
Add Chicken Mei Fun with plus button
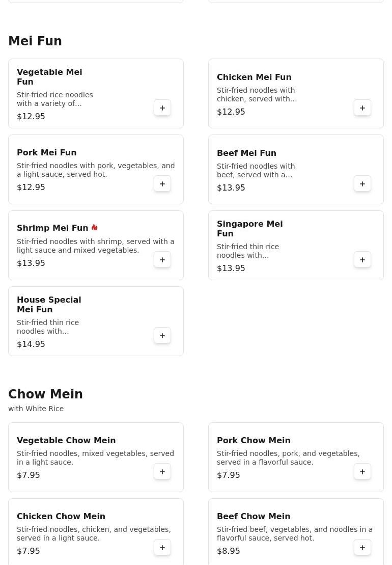coord(362,107)
